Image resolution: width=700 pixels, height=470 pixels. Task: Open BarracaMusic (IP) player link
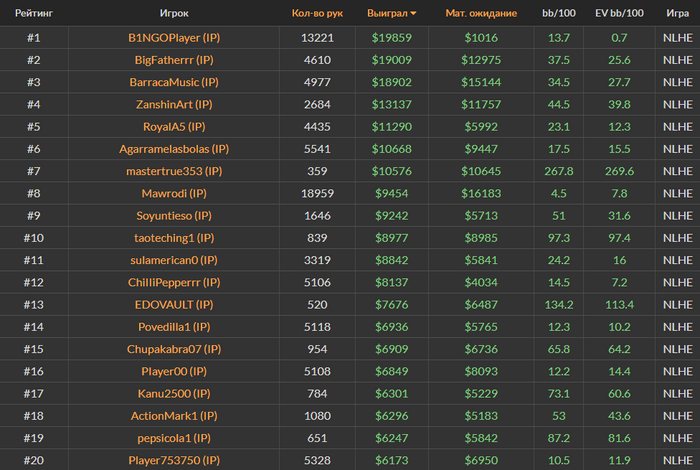tap(174, 82)
